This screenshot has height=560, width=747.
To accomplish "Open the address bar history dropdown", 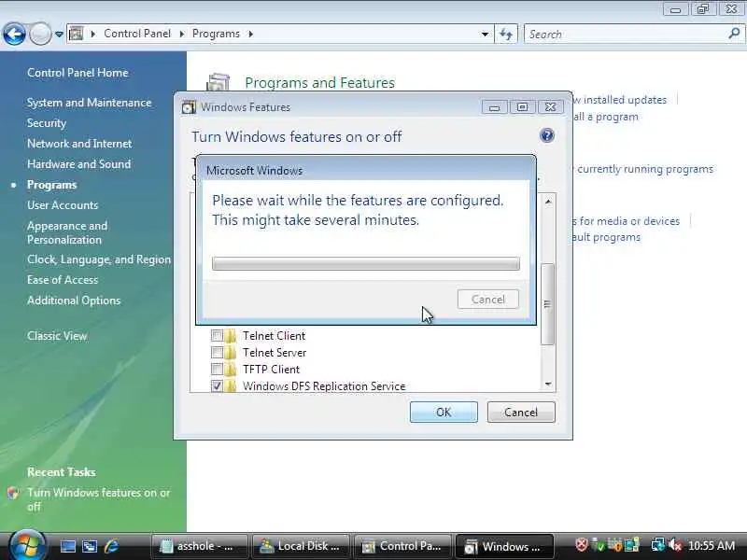I will [x=485, y=34].
